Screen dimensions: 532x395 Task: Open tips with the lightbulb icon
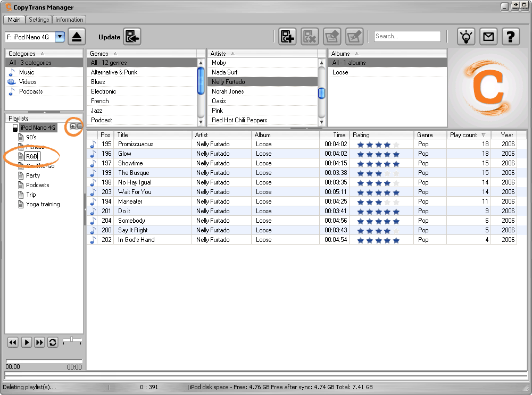pyautogui.click(x=466, y=37)
